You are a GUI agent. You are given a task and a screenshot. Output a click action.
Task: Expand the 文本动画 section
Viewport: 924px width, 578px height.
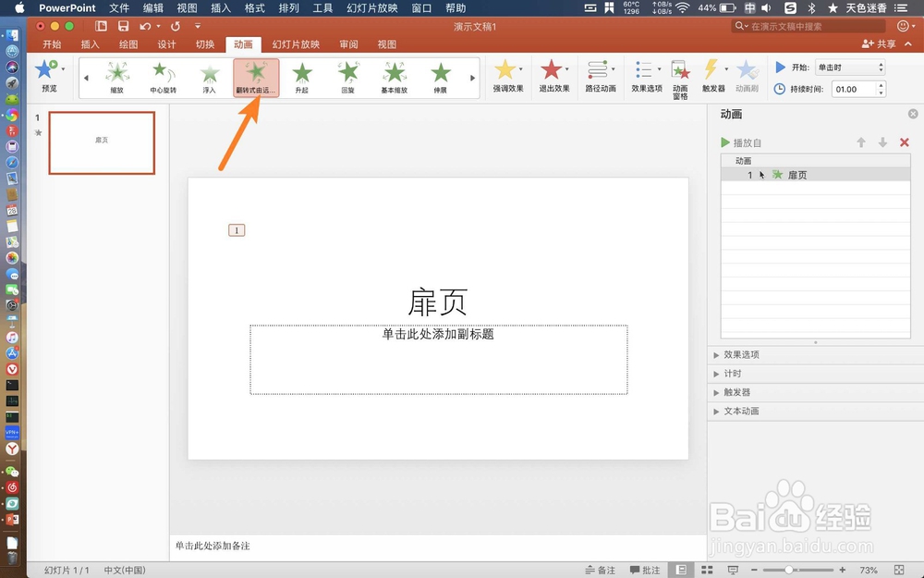pyautogui.click(x=744, y=411)
